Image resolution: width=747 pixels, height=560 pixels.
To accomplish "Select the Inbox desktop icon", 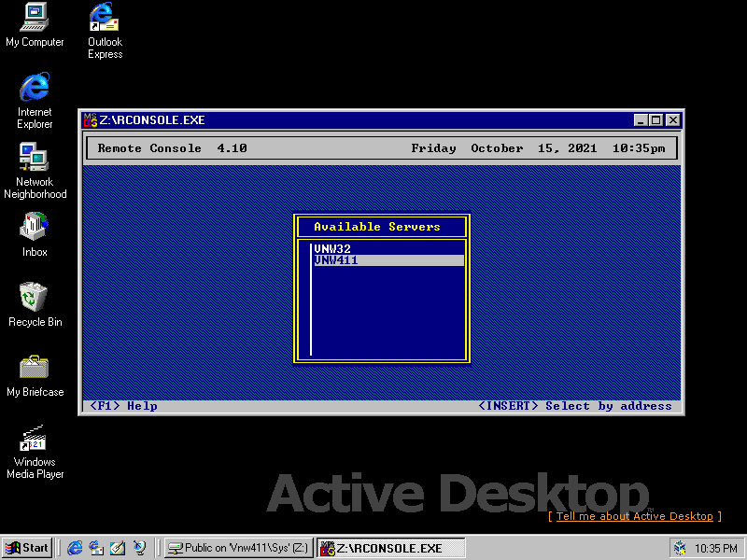I will (35, 235).
